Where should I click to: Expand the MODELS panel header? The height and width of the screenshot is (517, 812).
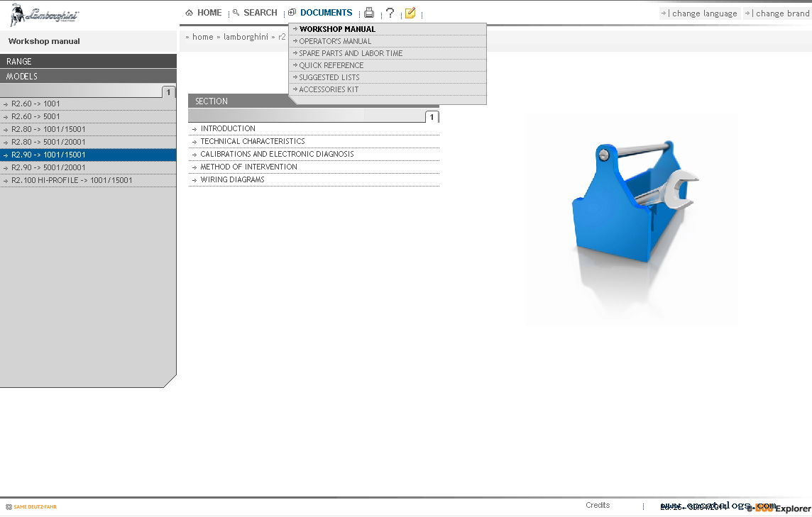[x=88, y=76]
